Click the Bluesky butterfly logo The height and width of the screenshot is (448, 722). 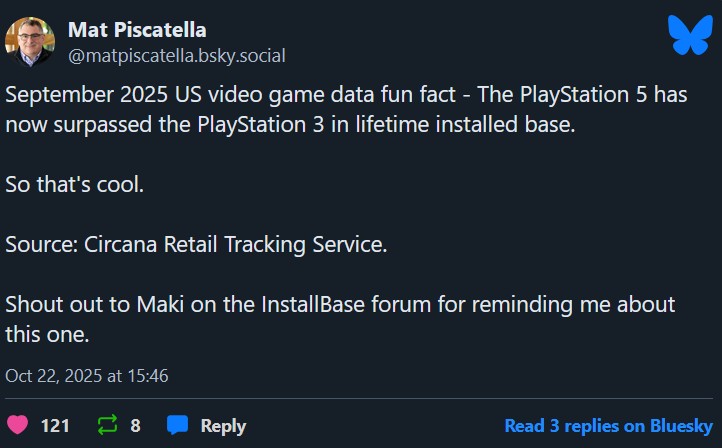(690, 37)
